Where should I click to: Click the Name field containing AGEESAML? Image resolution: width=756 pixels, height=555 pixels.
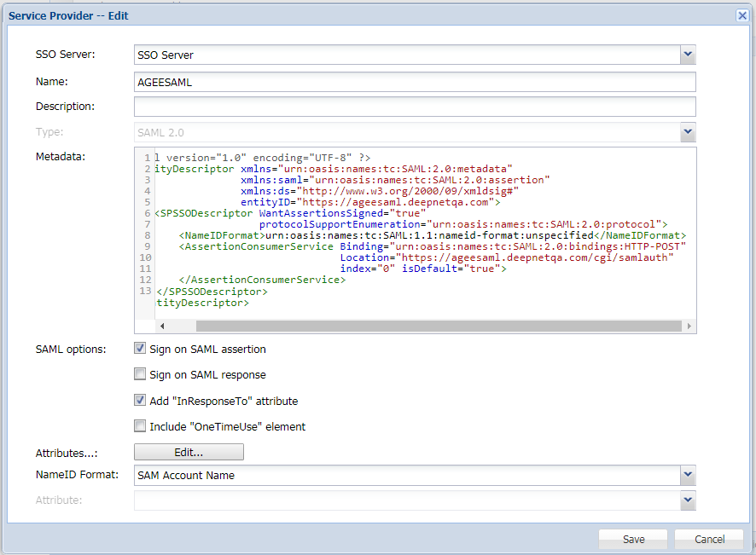pyautogui.click(x=415, y=82)
